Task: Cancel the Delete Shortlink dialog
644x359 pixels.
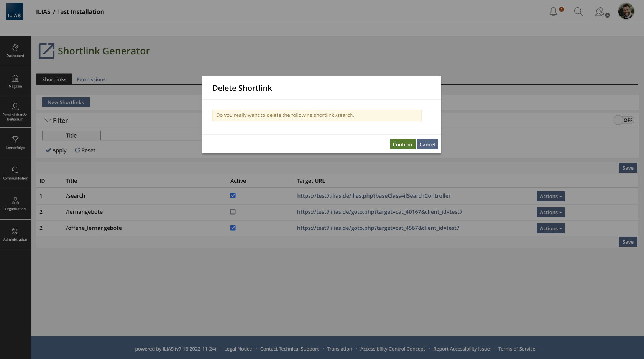Action: (427, 144)
